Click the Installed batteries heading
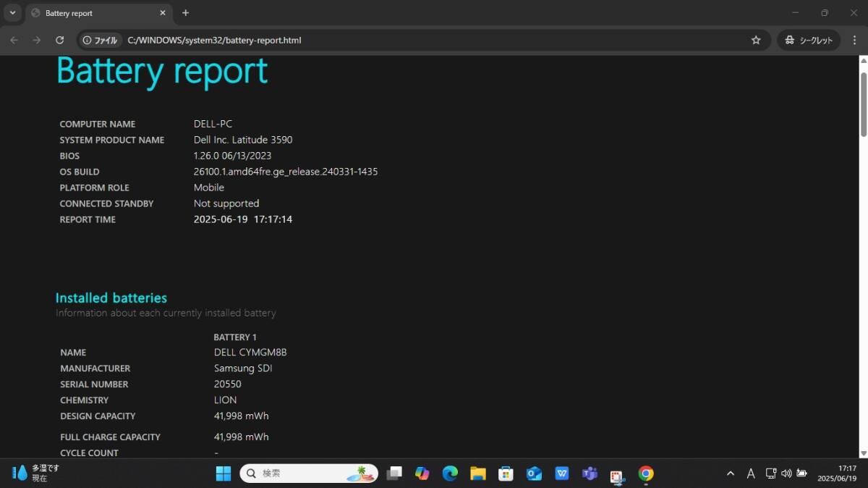This screenshot has width=868, height=488. (x=111, y=298)
